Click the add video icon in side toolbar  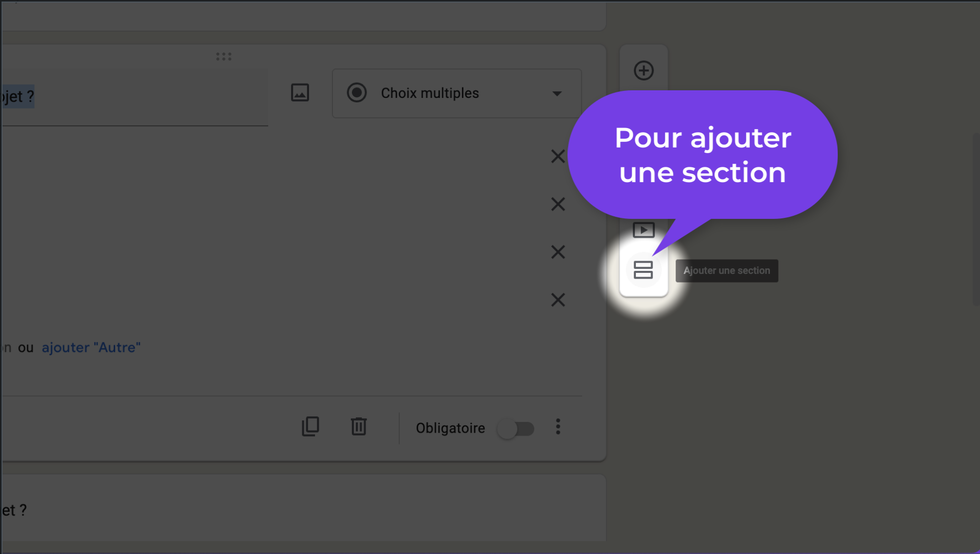(643, 230)
